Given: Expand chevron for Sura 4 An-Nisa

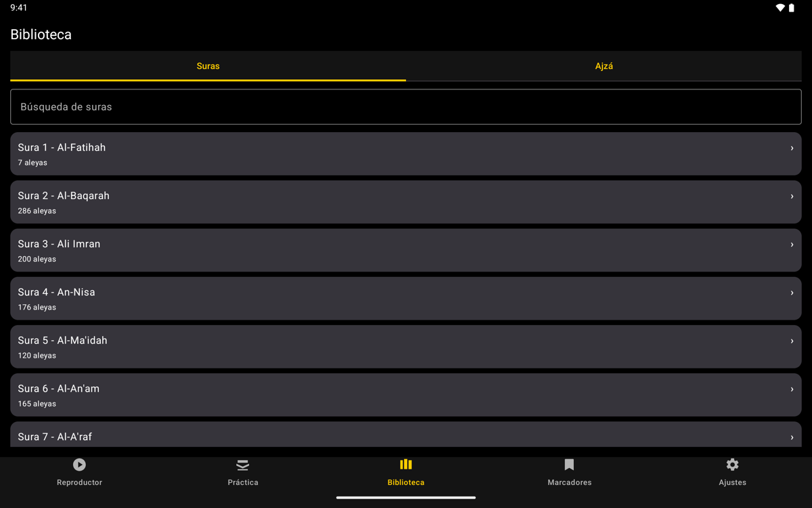Looking at the screenshot, I should [x=792, y=293].
